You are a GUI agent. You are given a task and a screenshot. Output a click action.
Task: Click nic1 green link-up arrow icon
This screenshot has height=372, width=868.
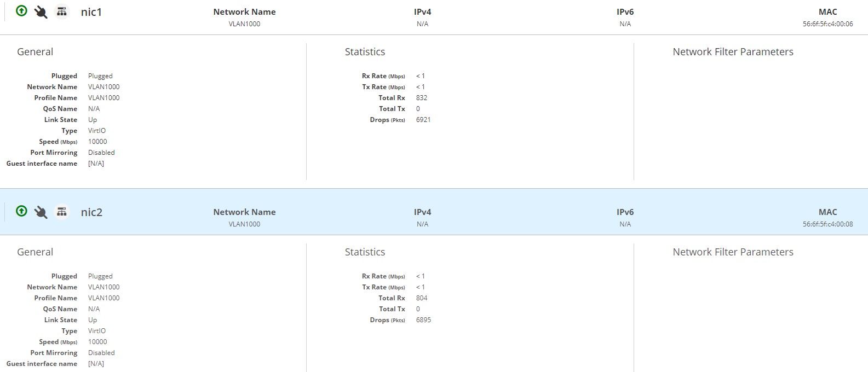pos(21,11)
